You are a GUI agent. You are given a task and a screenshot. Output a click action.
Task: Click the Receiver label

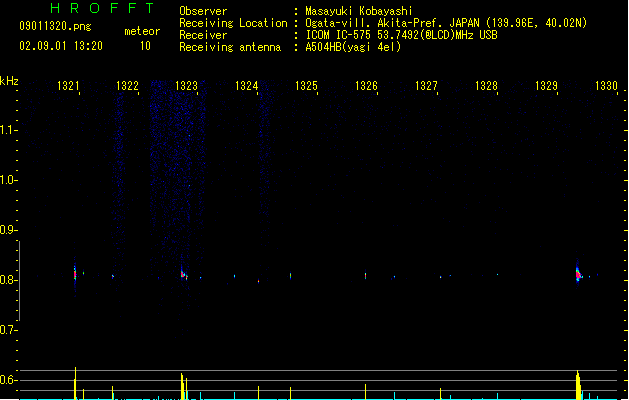203,35
